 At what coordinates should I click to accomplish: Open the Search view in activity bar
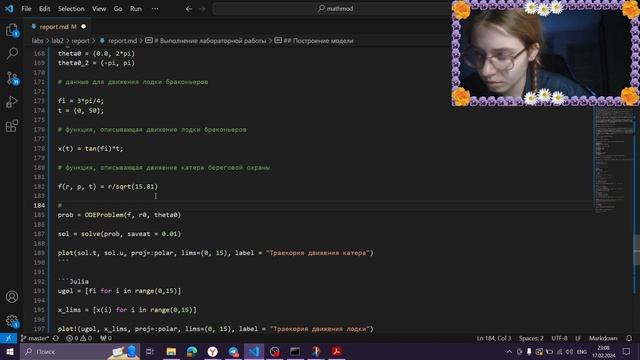click(12, 53)
